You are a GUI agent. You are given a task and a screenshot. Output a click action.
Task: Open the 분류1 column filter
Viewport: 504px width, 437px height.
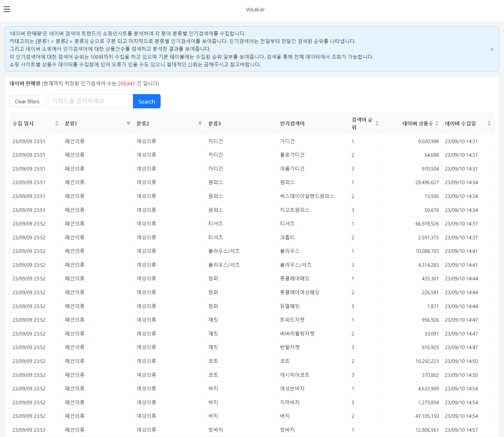(x=128, y=123)
